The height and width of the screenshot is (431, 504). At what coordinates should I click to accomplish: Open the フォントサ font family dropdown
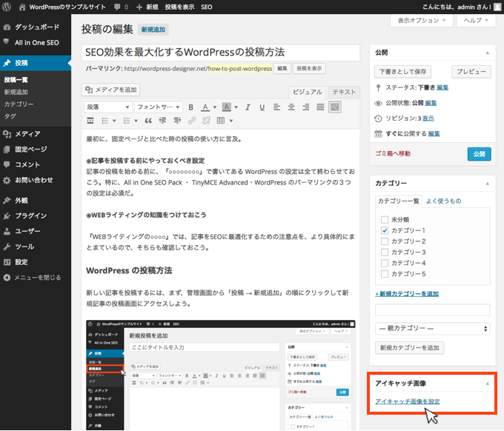159,107
